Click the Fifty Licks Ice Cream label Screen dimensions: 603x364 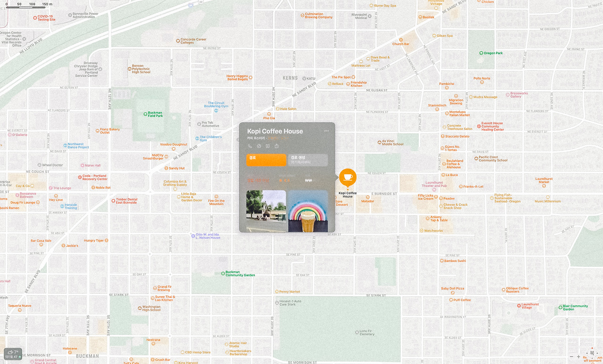point(425,197)
